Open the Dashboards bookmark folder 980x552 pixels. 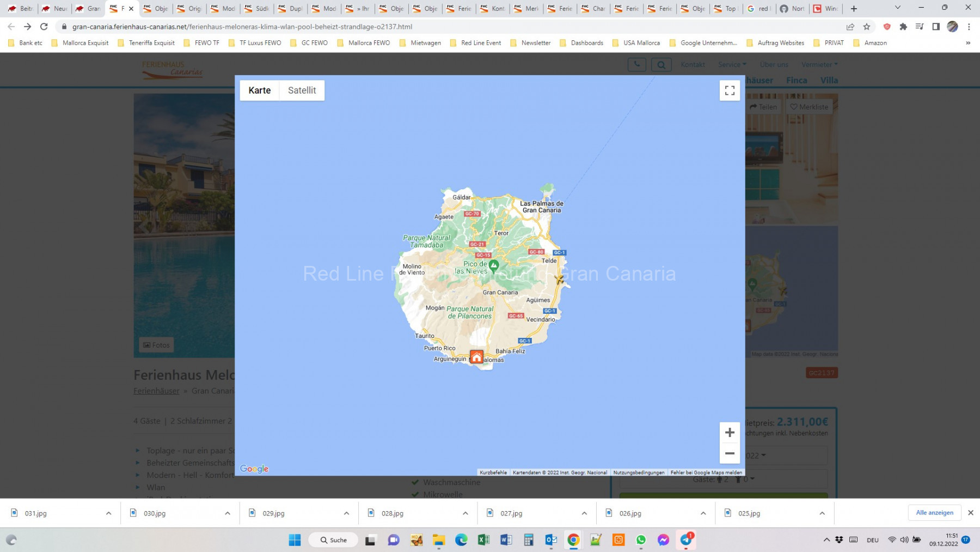point(581,43)
